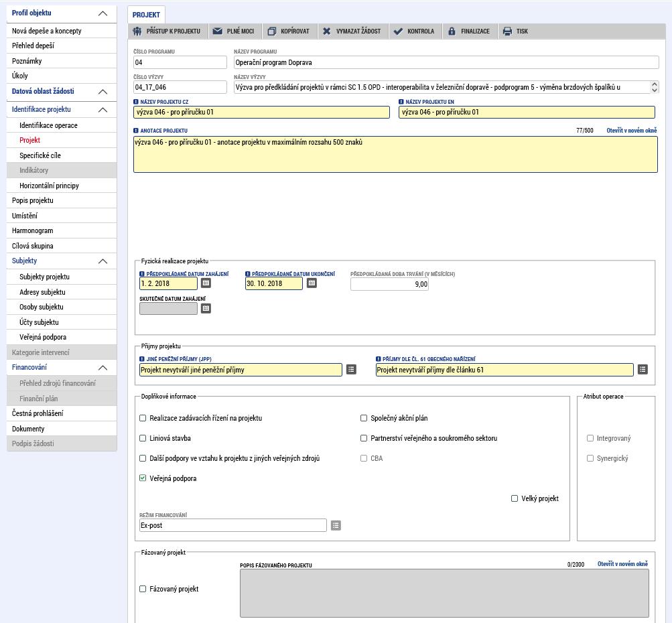The image size is (672, 623).
Task: Click the padlock icon for Finalizace
Action: pyautogui.click(x=452, y=31)
